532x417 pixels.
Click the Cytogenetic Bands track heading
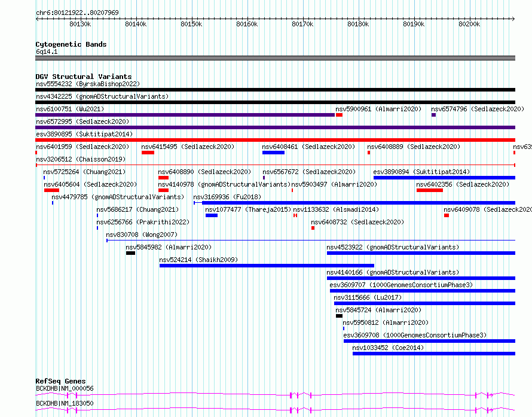(x=71, y=44)
